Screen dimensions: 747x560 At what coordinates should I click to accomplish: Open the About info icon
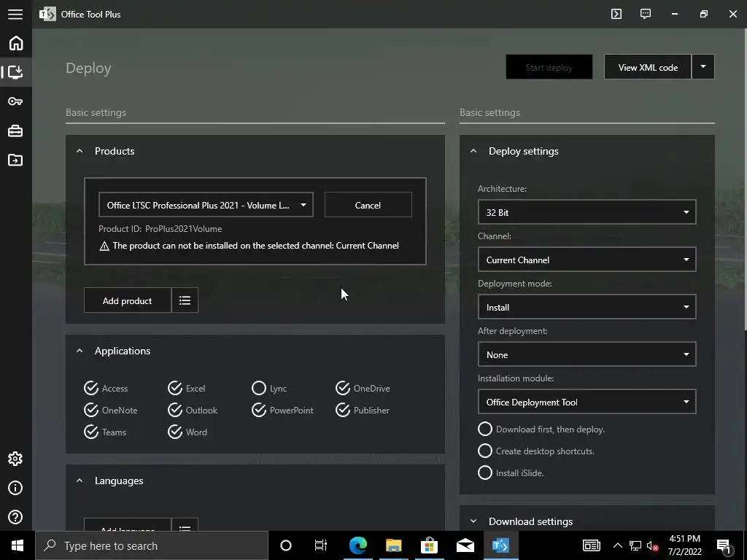(16, 488)
